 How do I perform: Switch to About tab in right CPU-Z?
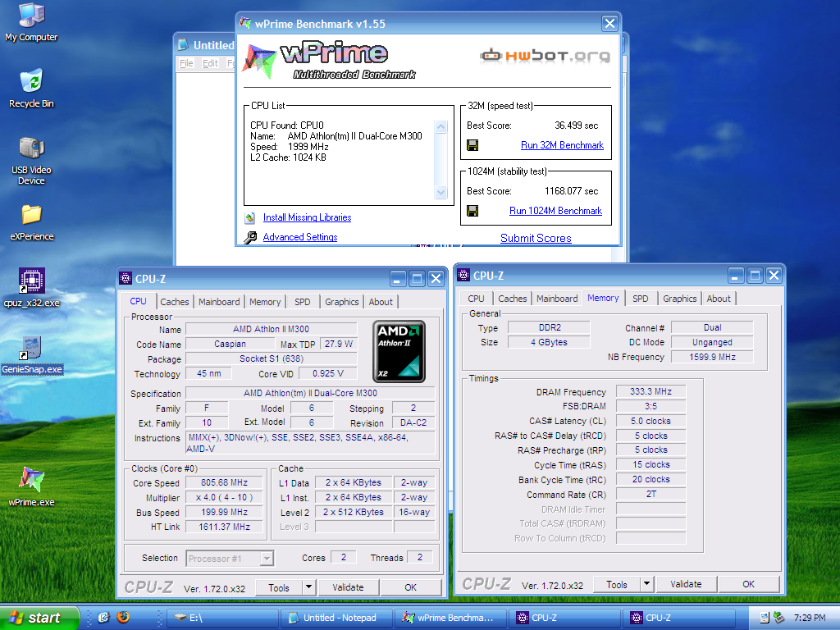coord(719,299)
